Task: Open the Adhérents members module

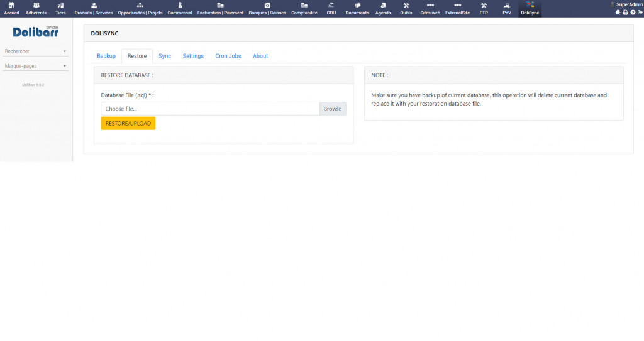Action: point(36,8)
